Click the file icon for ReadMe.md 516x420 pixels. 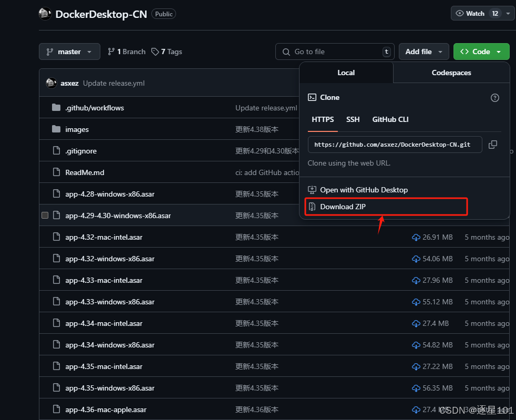coord(57,172)
